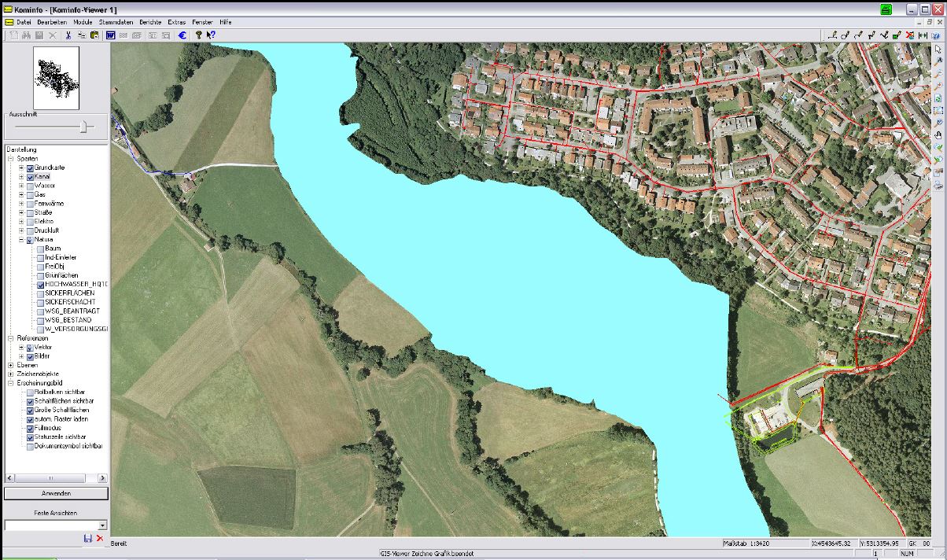The image size is (947, 560).
Task: Click the Anwenden button
Action: point(56,493)
